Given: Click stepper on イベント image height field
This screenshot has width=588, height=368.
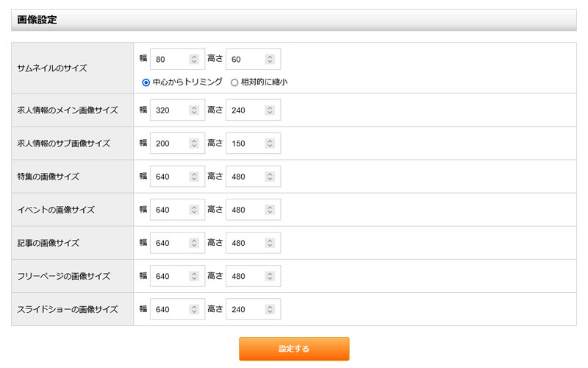Looking at the screenshot, I should (x=270, y=210).
